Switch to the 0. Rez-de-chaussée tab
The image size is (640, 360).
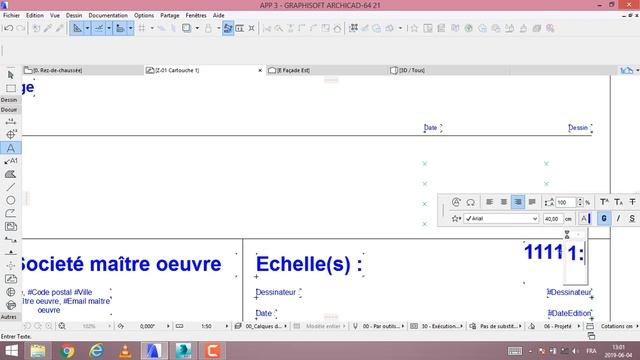(83, 70)
